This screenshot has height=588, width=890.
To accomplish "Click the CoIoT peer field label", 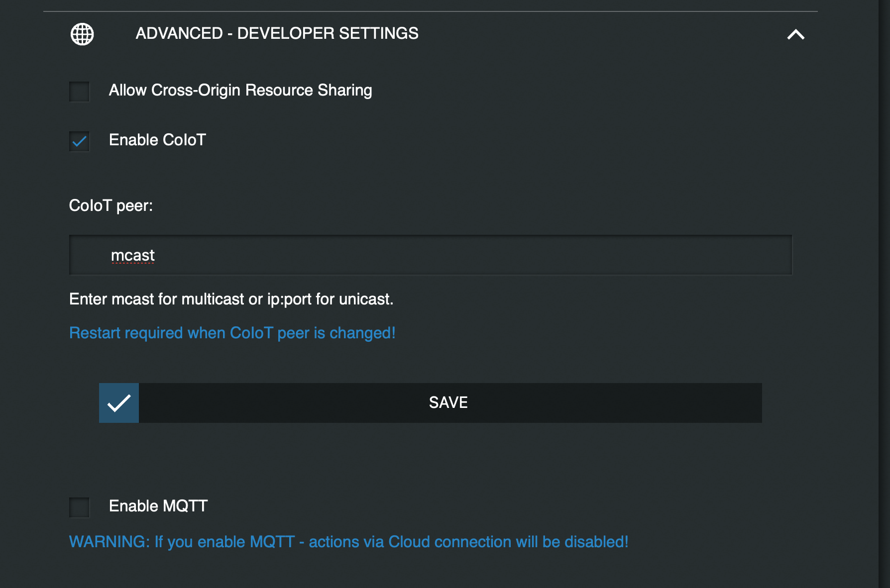I will 111,205.
